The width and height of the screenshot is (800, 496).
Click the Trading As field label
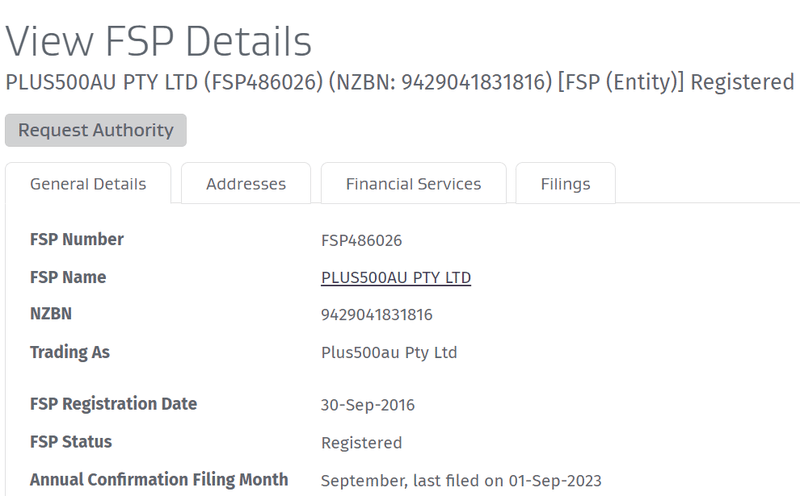pos(70,352)
